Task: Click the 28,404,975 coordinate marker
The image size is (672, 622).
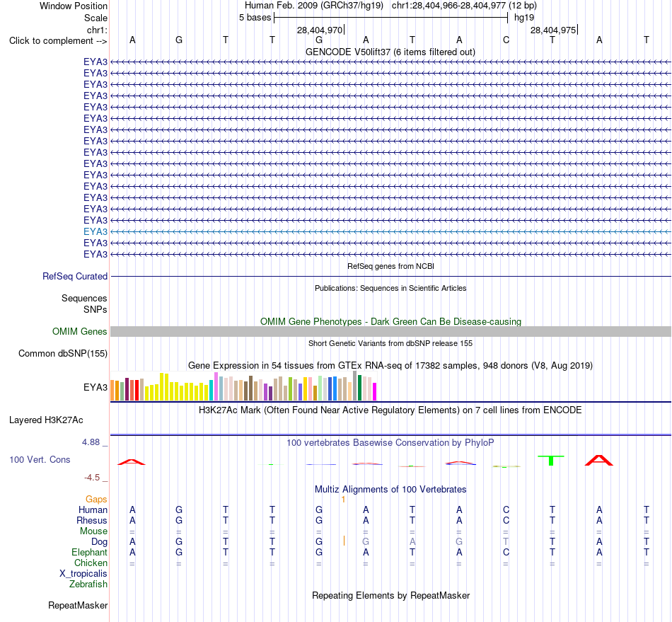Action: pyautogui.click(x=553, y=30)
